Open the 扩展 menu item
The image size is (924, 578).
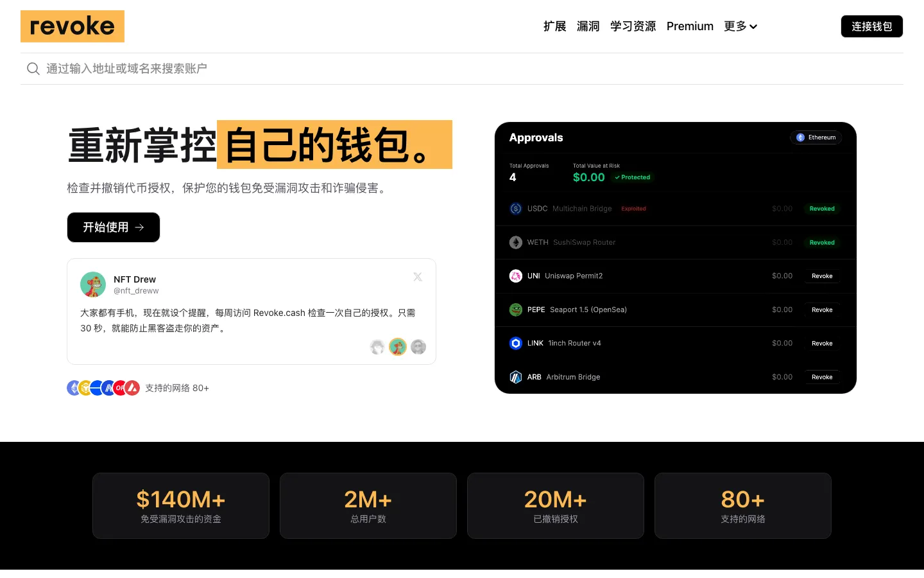tap(554, 26)
